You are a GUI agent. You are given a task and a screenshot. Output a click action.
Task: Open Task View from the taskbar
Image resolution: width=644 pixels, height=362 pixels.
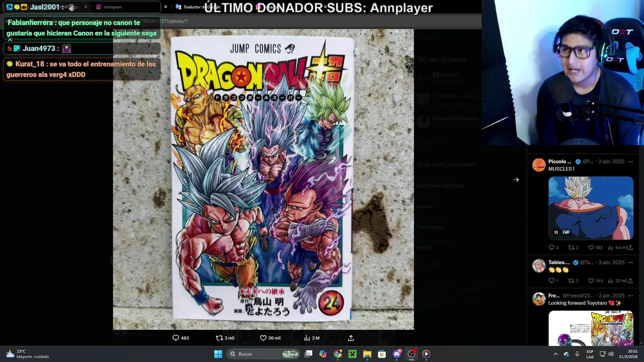tap(308, 354)
